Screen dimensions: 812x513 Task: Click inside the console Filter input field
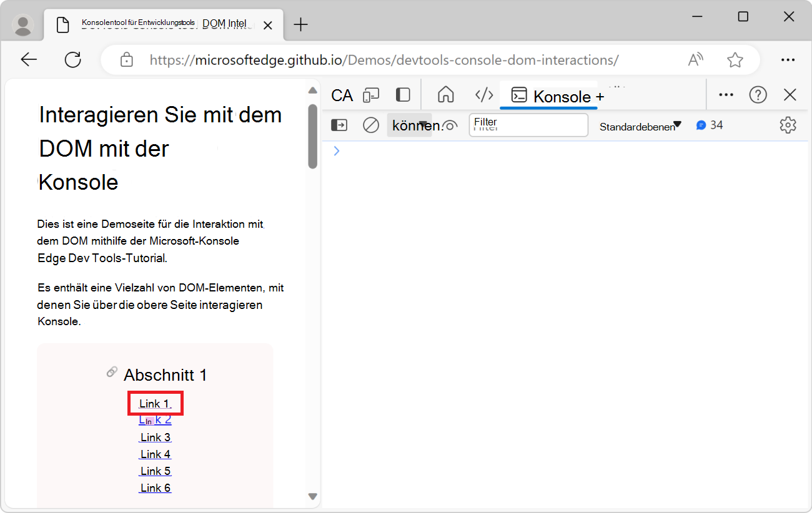(x=528, y=125)
